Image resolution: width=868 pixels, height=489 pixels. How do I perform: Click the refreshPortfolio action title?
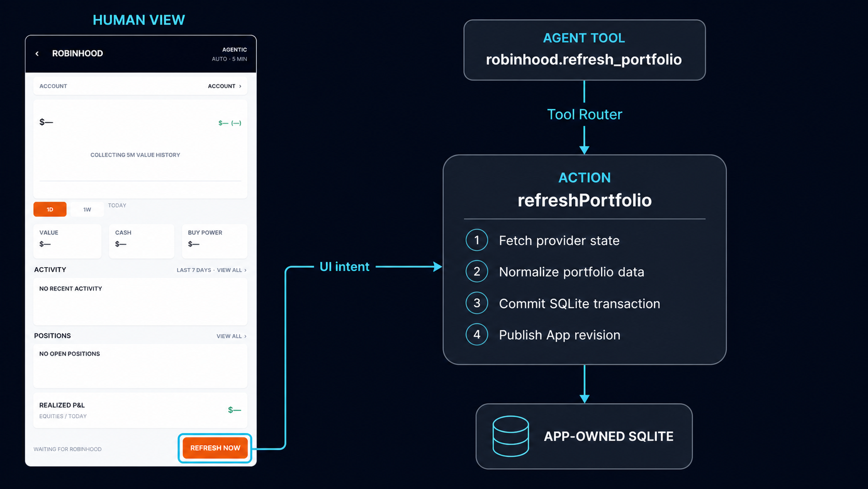585,200
